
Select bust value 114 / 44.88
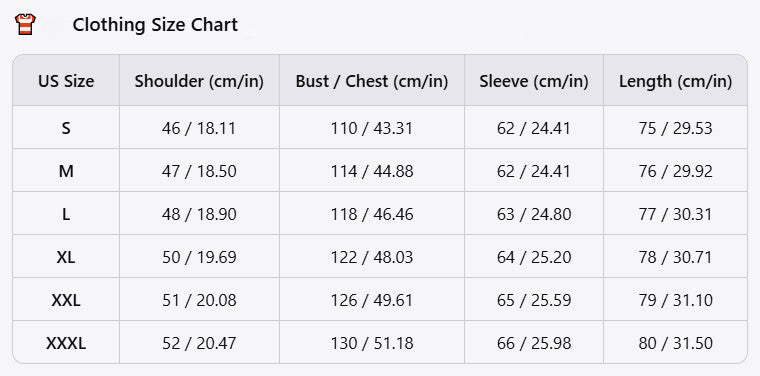pos(372,171)
